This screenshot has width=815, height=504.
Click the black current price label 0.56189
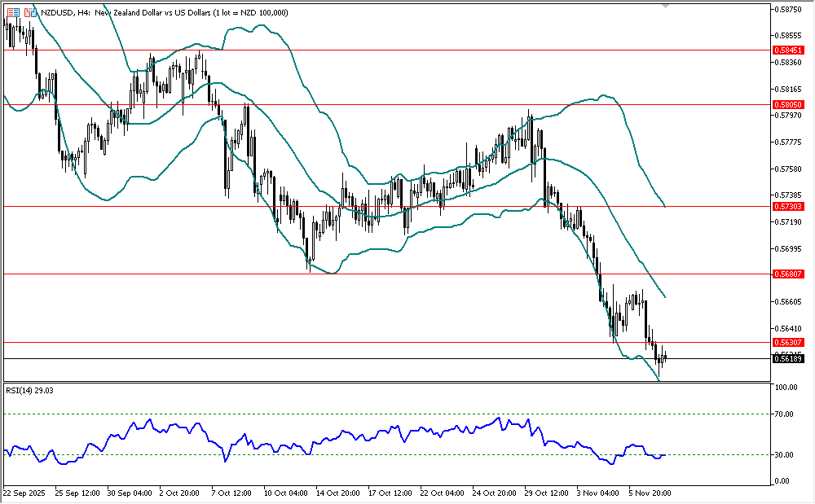click(788, 358)
